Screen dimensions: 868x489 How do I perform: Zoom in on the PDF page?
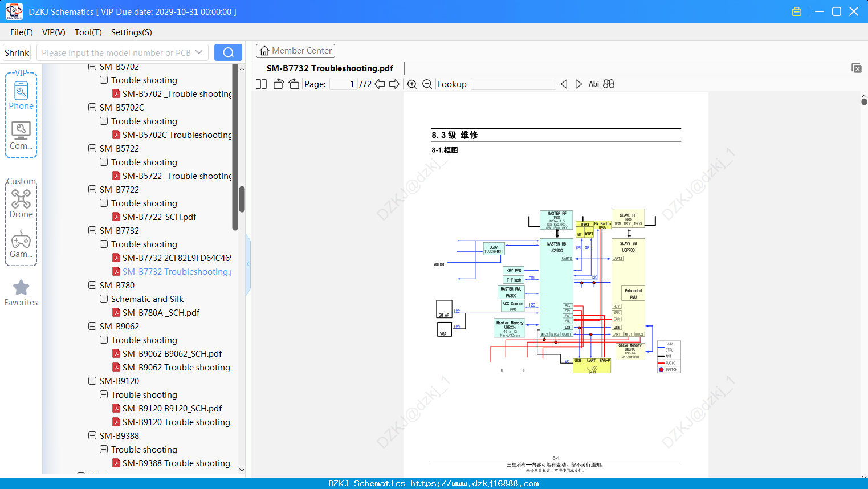click(412, 84)
